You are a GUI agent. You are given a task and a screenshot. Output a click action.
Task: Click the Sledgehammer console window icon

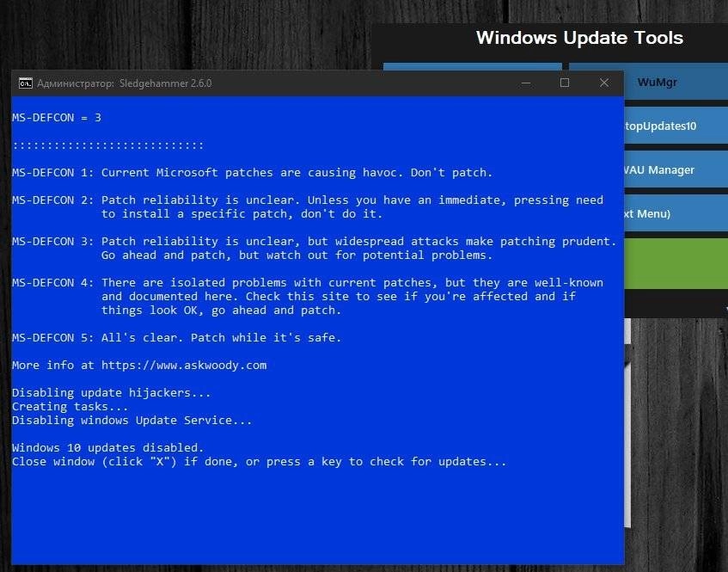click(x=25, y=83)
